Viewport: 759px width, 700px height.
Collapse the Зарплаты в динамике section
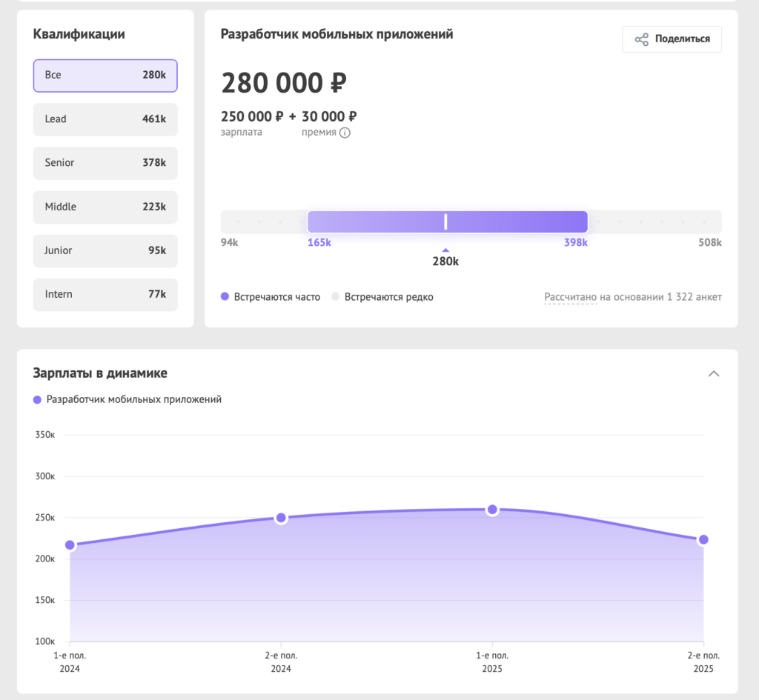[714, 373]
